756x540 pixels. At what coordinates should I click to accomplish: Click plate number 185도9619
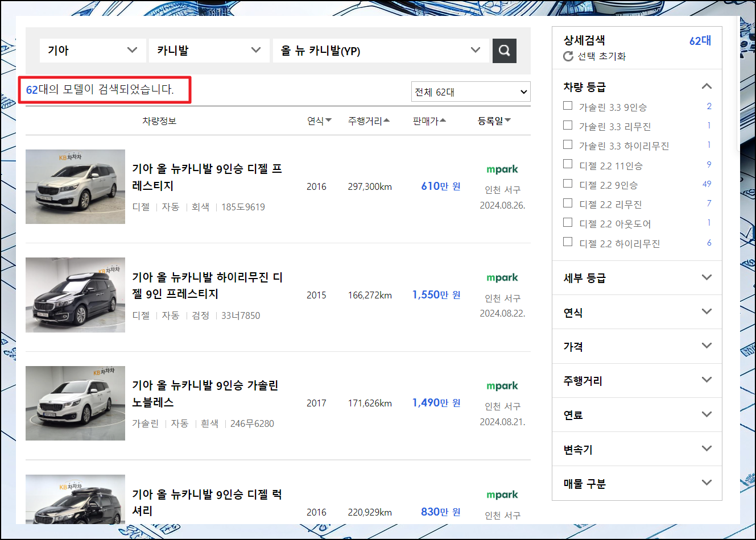243,207
